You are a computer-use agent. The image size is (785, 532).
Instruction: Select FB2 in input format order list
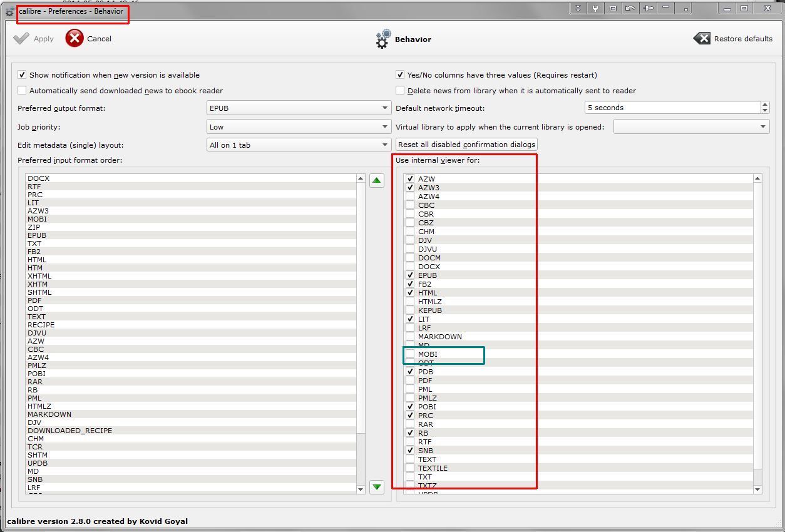pyautogui.click(x=191, y=252)
